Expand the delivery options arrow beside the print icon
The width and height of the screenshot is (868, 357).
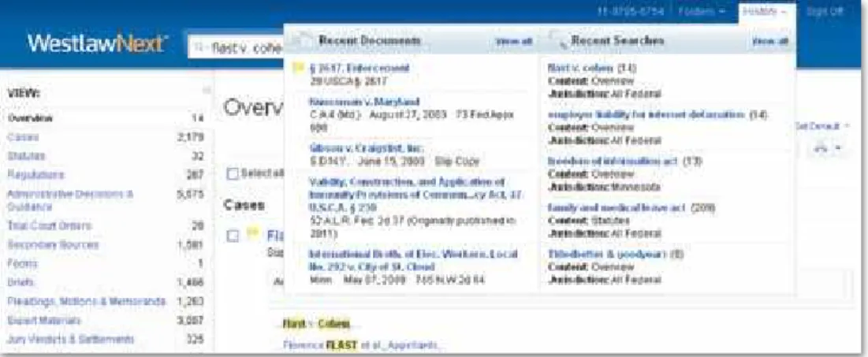(x=839, y=148)
